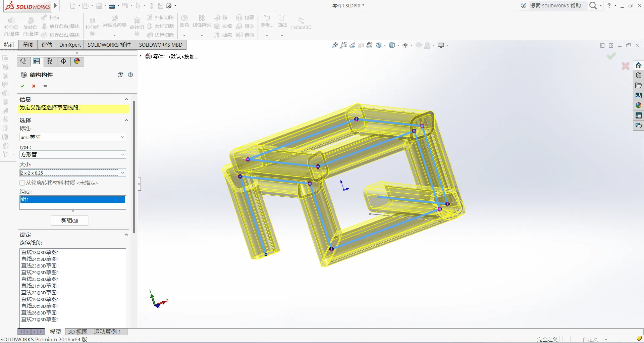Click the Section View icon
This screenshot has width=644, height=343.
(x=361, y=45)
